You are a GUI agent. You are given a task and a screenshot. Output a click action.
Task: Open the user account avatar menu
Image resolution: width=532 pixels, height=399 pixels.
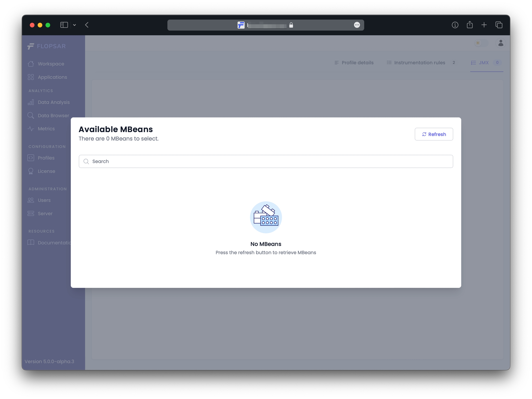[501, 43]
